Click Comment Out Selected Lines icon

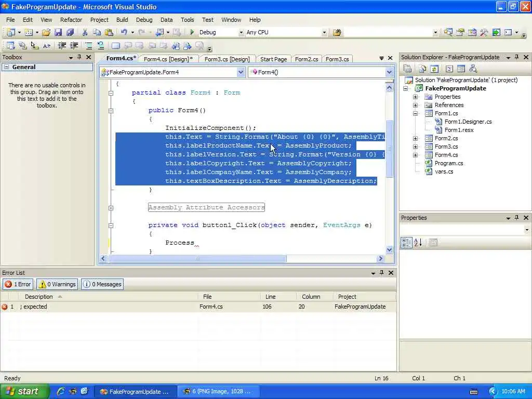[88, 46]
